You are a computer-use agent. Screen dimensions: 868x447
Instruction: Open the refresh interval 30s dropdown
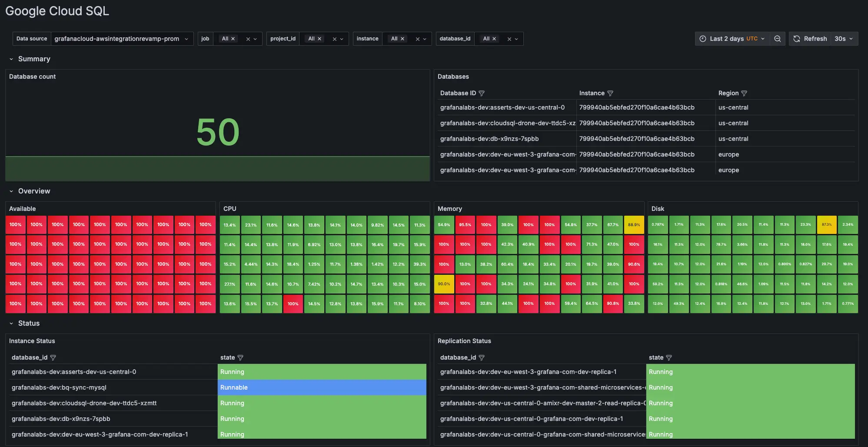(844, 39)
